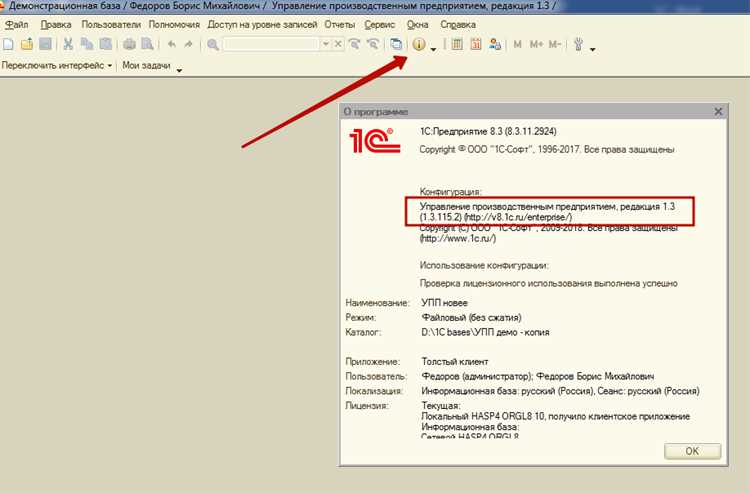The width and height of the screenshot is (750, 493).
Task: Click the Локальный HASP4 ORGL8 10 license line
Action: click(555, 416)
